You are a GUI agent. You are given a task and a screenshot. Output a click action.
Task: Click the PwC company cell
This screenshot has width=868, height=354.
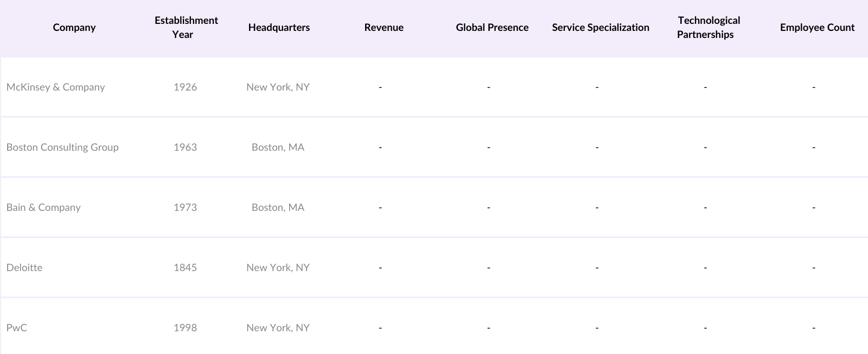17,328
